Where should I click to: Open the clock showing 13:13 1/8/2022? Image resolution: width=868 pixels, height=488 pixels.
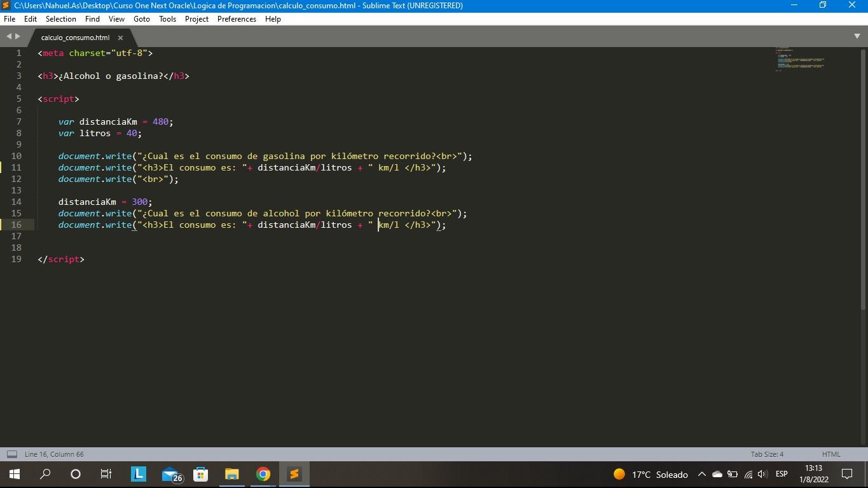pyautogui.click(x=813, y=474)
